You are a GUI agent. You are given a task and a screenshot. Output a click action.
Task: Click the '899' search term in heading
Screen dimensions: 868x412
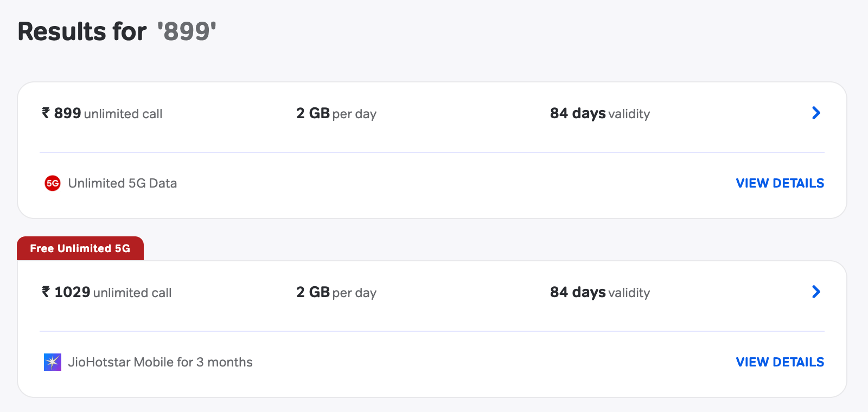(187, 31)
